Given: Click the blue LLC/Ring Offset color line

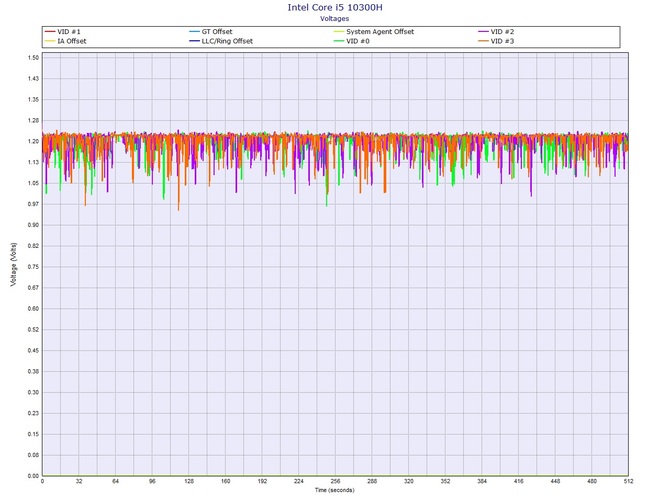Looking at the screenshot, I should click(x=194, y=41).
